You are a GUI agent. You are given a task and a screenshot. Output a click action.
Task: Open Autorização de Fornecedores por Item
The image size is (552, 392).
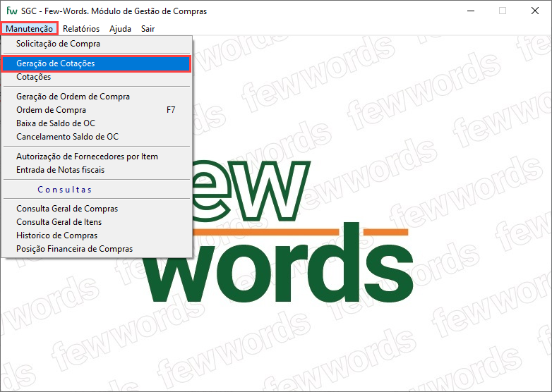[97, 156]
